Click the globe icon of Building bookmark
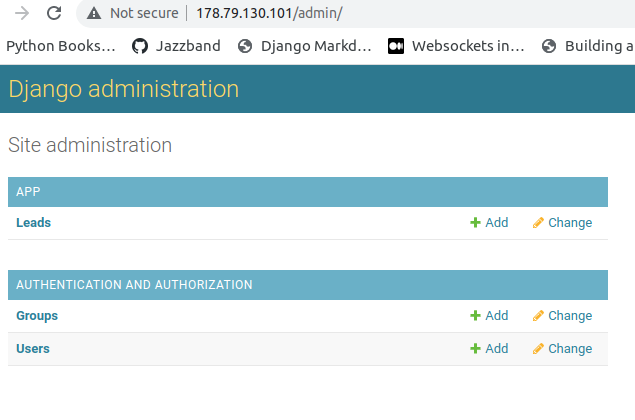 point(549,46)
